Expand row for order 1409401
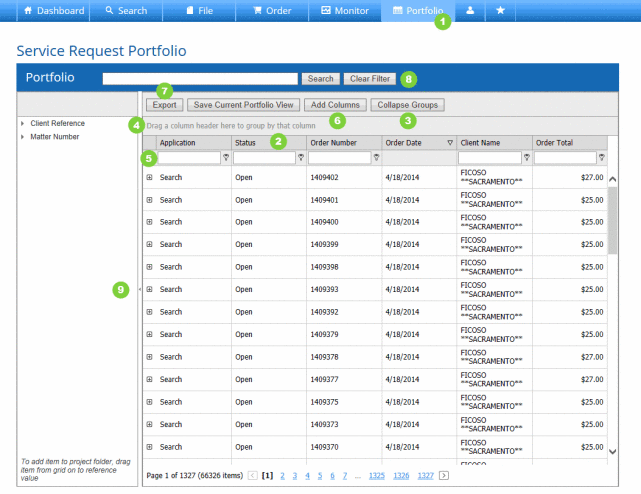The height and width of the screenshot is (494, 641). pos(150,200)
